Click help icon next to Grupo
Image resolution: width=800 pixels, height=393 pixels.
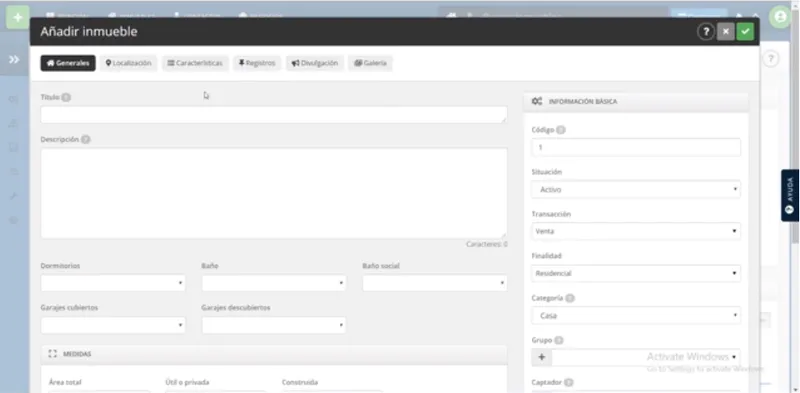tap(559, 340)
